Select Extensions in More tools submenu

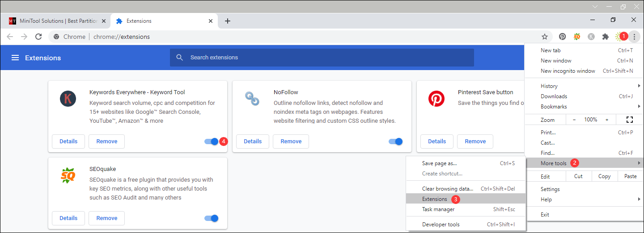click(x=435, y=199)
